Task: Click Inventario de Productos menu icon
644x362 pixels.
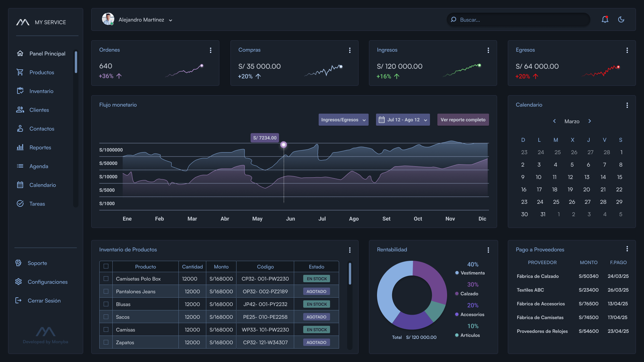Action: 350,250
